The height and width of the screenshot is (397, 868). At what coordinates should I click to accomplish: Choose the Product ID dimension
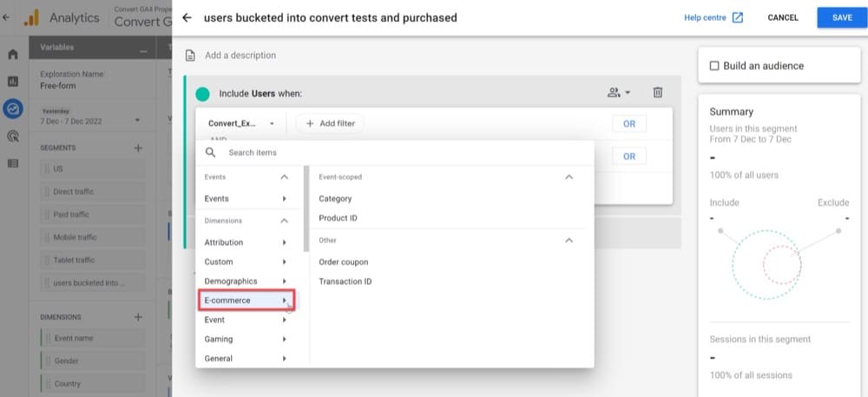tap(338, 218)
